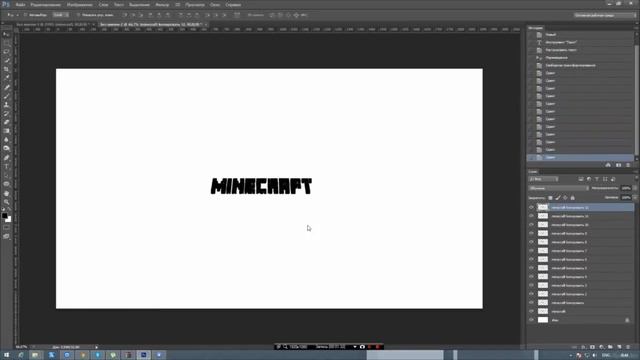Select the Horizontal Type tool
This screenshot has width=640, height=360.
[x=6, y=167]
